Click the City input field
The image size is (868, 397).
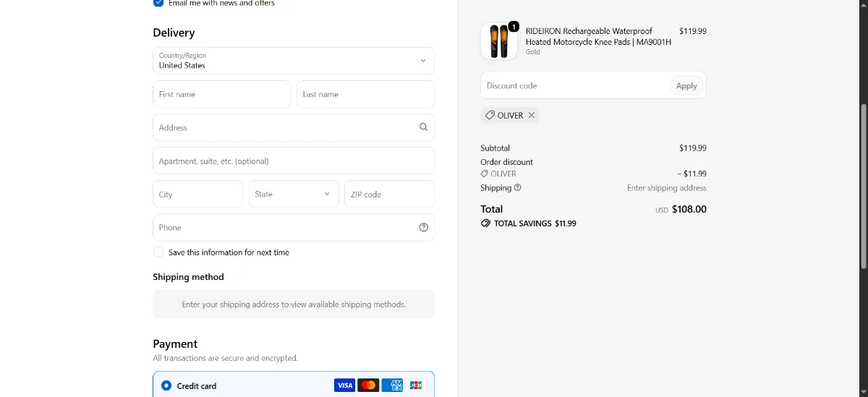198,194
